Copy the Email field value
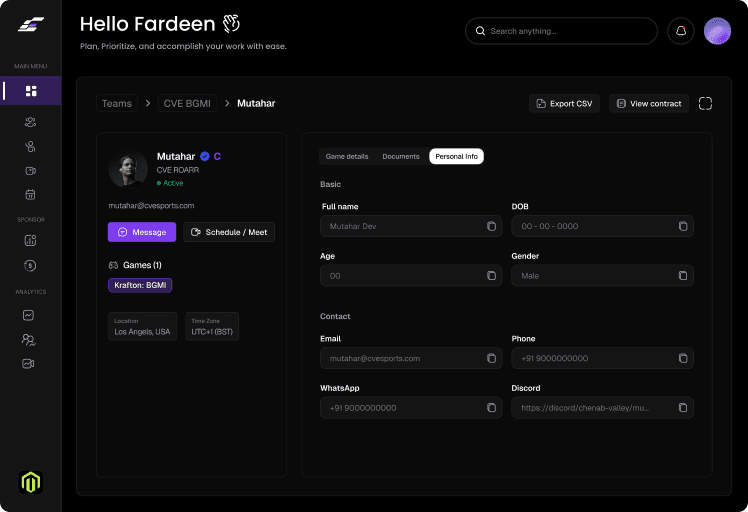Image resolution: width=748 pixels, height=512 pixels. [491, 358]
